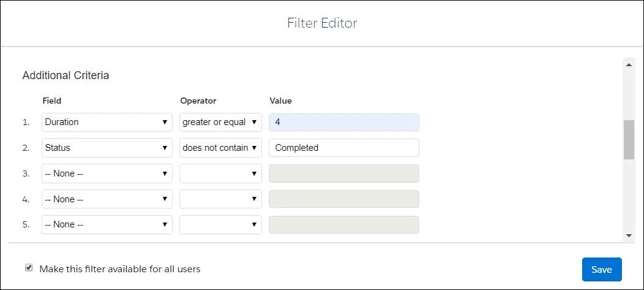Open the Duration field dropdown
Screen dimensions: 644x290
point(107,122)
